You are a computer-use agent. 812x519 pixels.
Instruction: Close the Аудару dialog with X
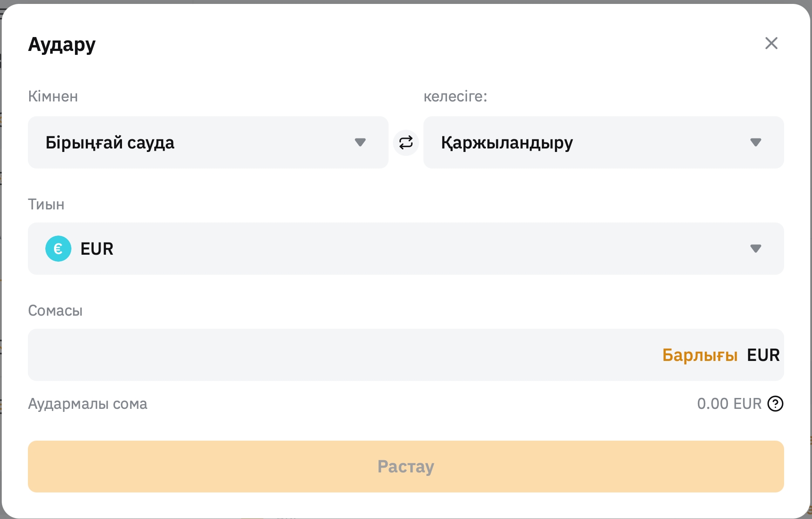pyautogui.click(x=771, y=43)
